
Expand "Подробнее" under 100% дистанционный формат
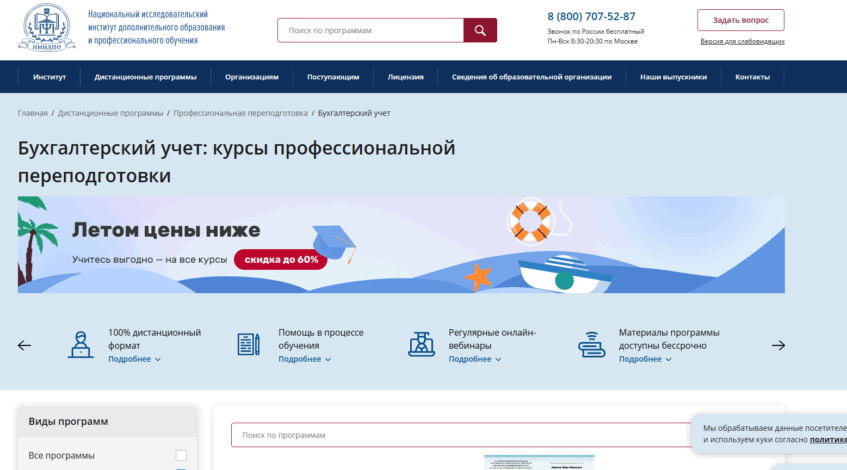[x=134, y=359]
